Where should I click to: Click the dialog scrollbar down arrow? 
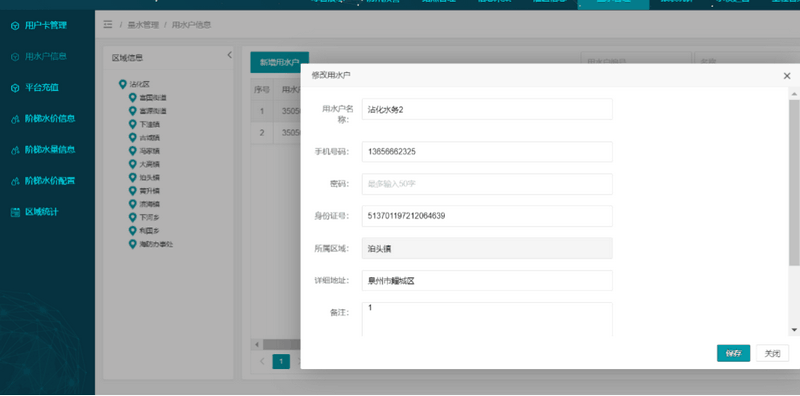794,330
